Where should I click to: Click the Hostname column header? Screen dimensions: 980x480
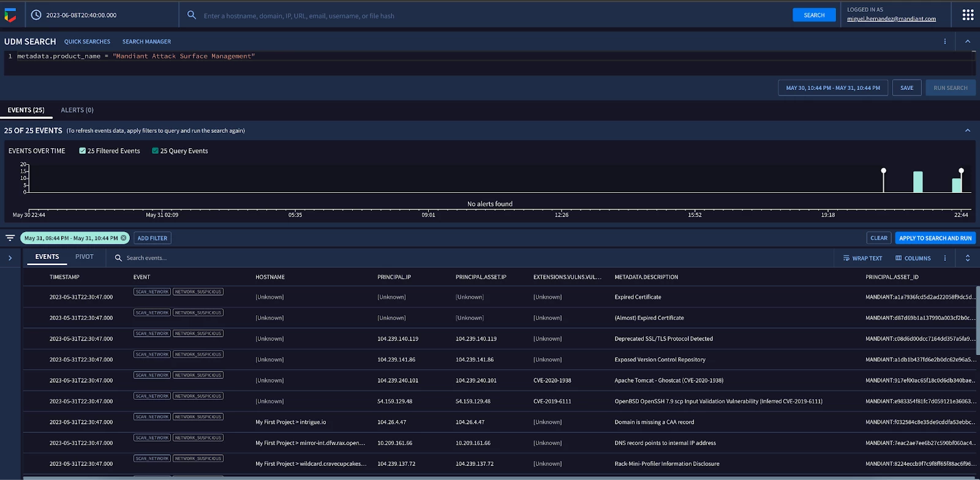click(x=270, y=277)
